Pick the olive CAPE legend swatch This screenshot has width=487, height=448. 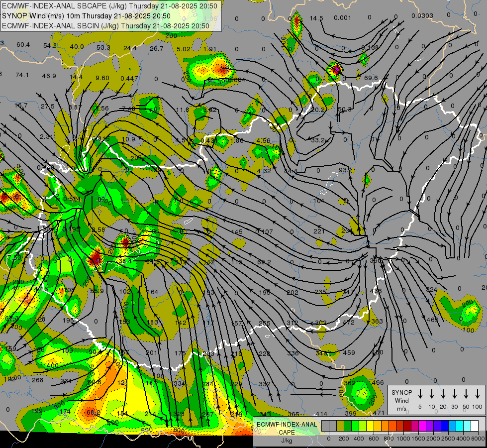340,426
